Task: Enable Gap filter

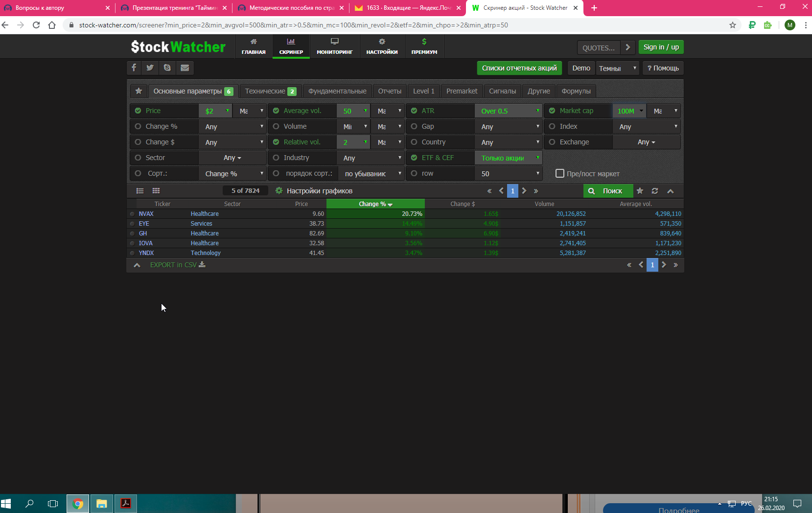Action: pos(414,126)
